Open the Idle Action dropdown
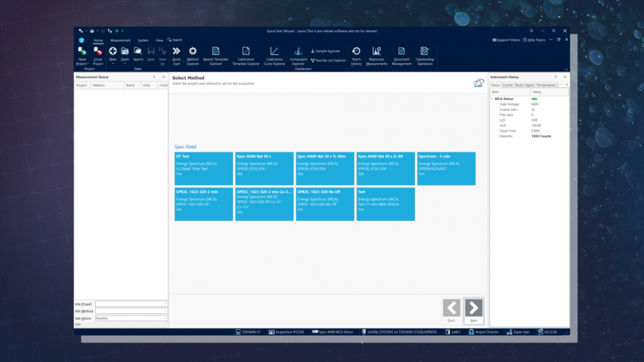Screen dimensions: 644x362 (165, 318)
